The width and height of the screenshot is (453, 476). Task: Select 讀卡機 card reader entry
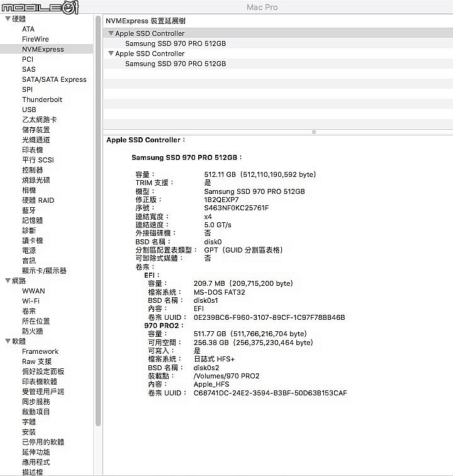33,241
